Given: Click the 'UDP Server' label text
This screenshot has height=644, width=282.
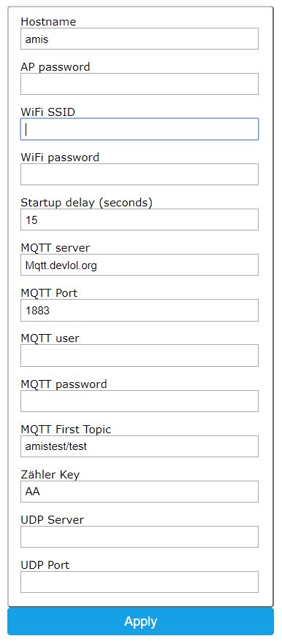Looking at the screenshot, I should coord(53,519).
